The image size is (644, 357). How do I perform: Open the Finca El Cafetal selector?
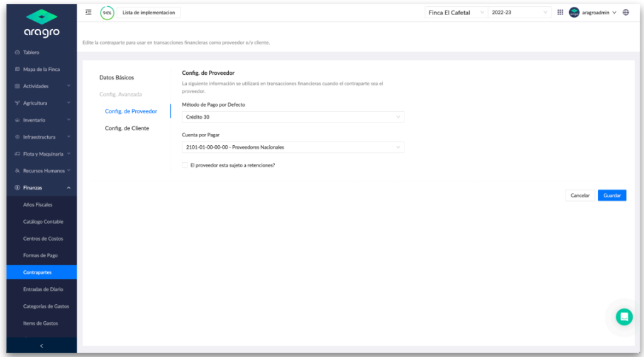(456, 13)
